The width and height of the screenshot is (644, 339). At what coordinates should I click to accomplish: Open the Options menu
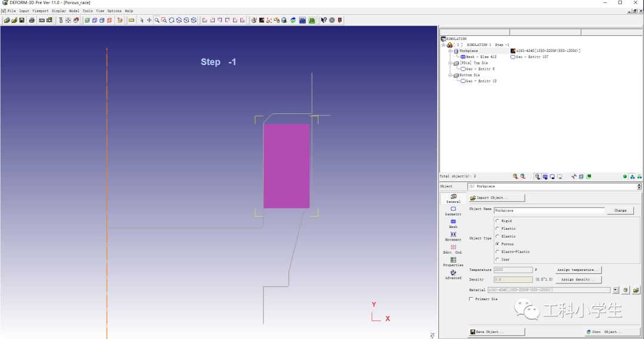pyautogui.click(x=114, y=11)
